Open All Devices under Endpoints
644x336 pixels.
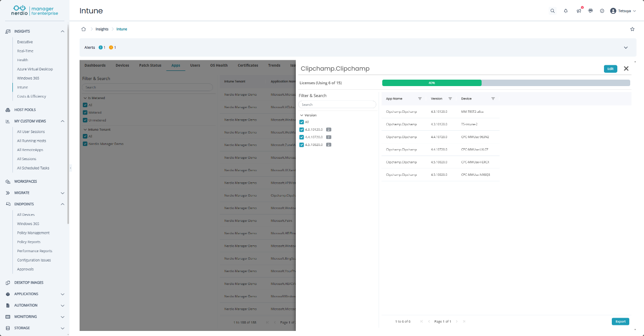26,214
